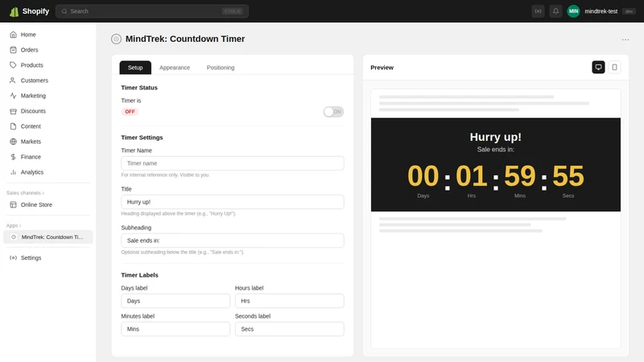Screen dimensions: 644x362
Task: Click the Products tag icon
Action: (x=13, y=65)
